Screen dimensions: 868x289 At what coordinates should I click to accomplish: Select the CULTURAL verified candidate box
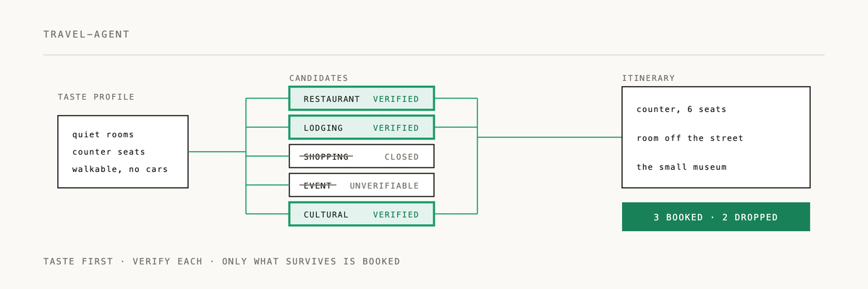pos(362,214)
